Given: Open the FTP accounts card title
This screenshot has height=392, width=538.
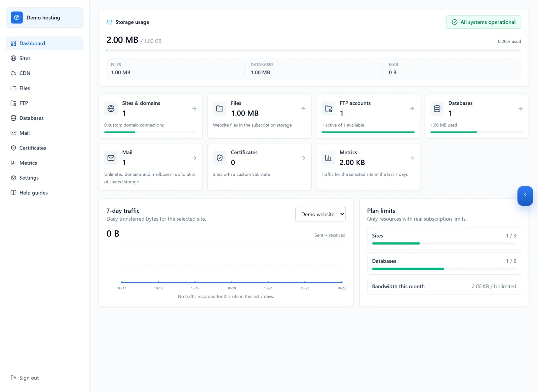Looking at the screenshot, I should [x=355, y=103].
